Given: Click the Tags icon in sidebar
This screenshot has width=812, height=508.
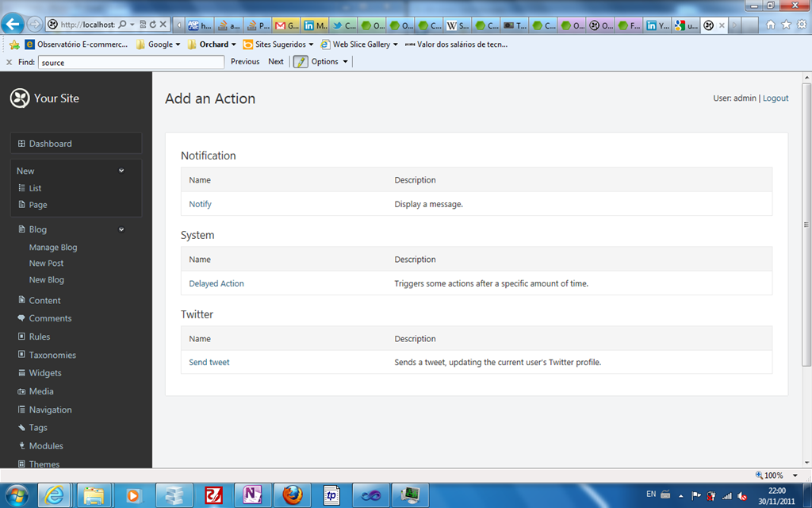Looking at the screenshot, I should click(x=21, y=428).
